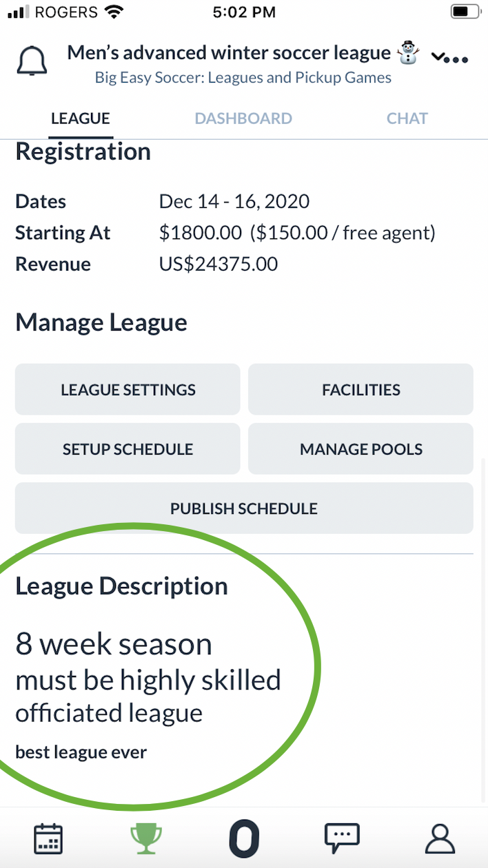Open the calendar icon in bottom bar
This screenshot has width=488, height=868.
click(x=48, y=839)
